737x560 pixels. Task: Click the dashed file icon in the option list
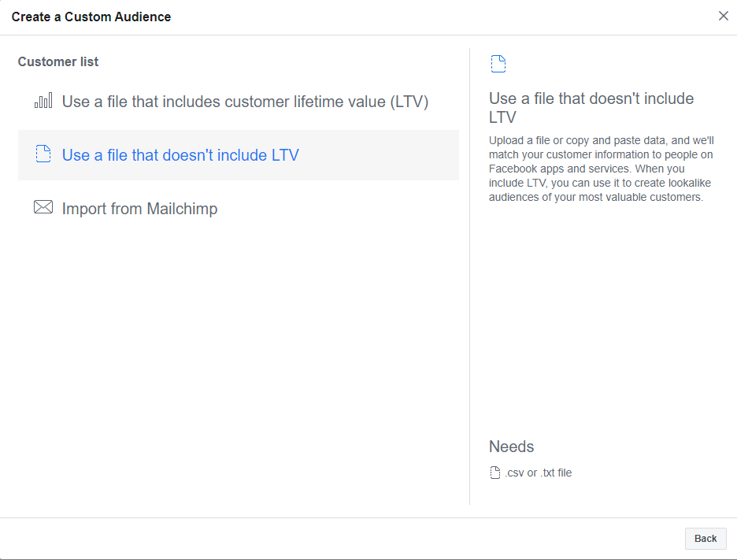click(43, 154)
